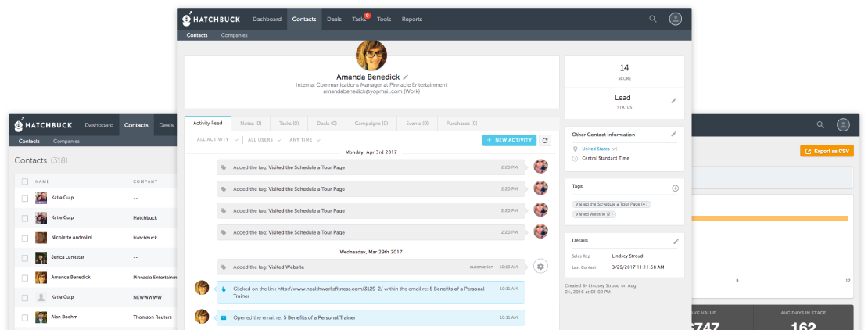
Task: Switch to the Tasks (0) tab
Action: [289, 124]
